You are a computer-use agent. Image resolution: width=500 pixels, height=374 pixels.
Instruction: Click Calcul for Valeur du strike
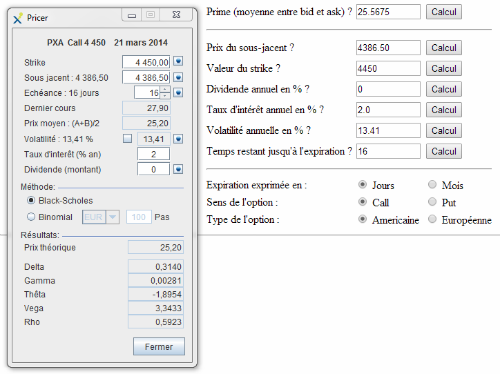click(444, 68)
